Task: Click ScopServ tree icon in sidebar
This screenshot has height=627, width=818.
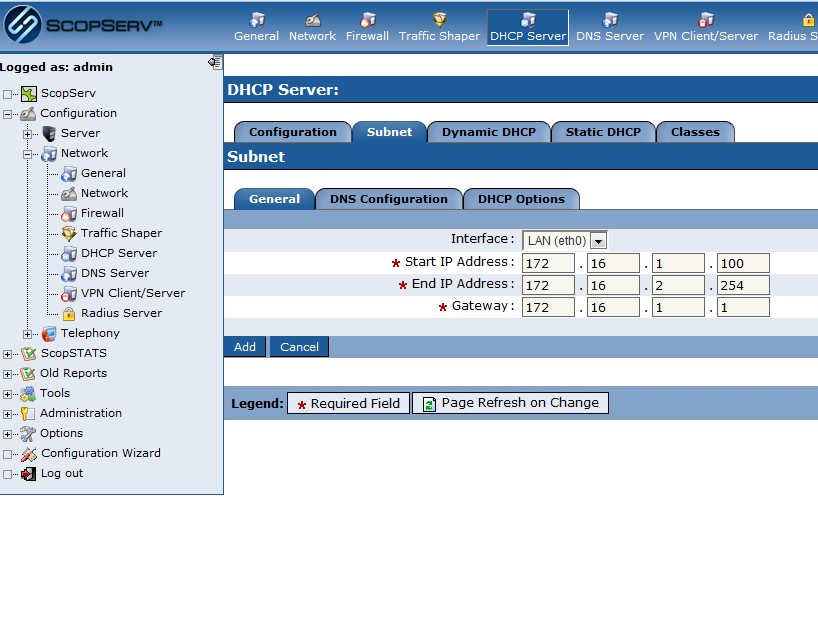Action: 29,94
